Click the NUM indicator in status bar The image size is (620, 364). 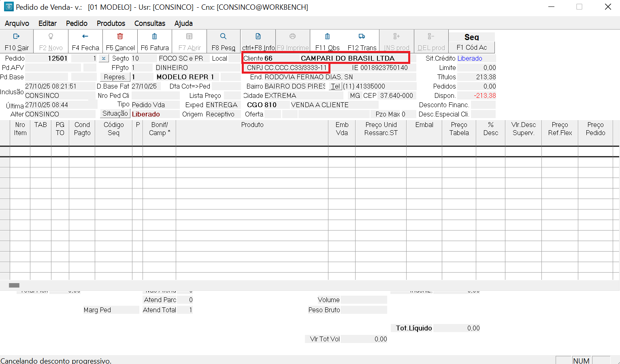coord(581,360)
